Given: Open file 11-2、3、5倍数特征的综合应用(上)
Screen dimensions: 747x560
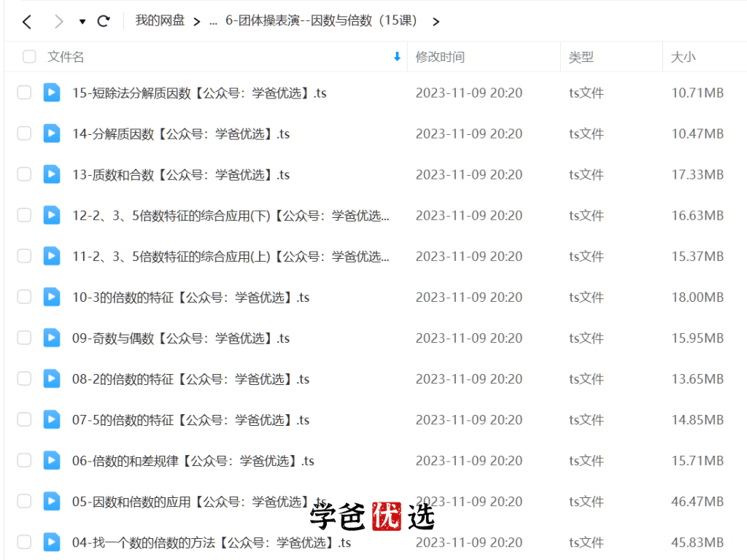Looking at the screenshot, I should coord(231,257).
